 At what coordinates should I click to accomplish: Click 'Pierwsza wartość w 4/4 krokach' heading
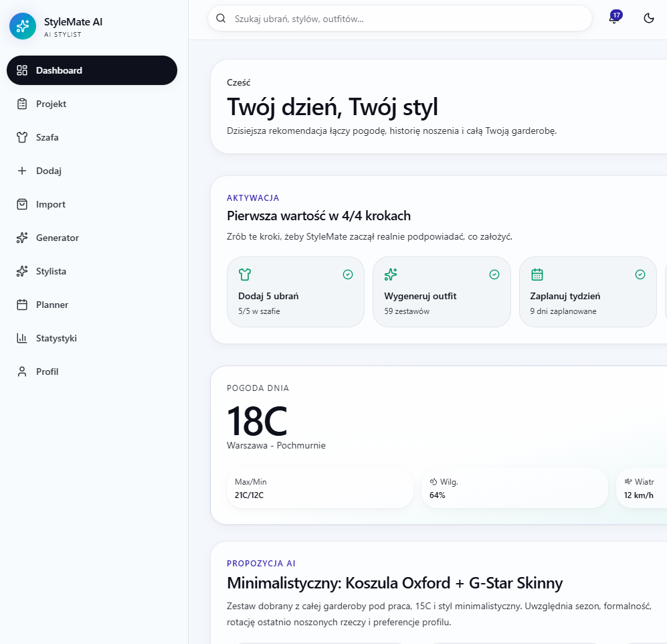tap(318, 216)
